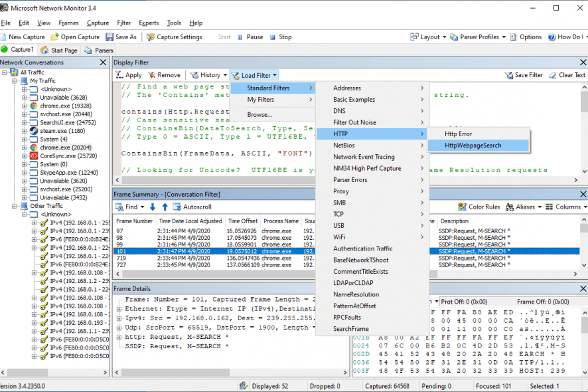Select SearchUI.exe (24752) conversation
The height and width of the screenshot is (392, 588).
(x=68, y=122)
